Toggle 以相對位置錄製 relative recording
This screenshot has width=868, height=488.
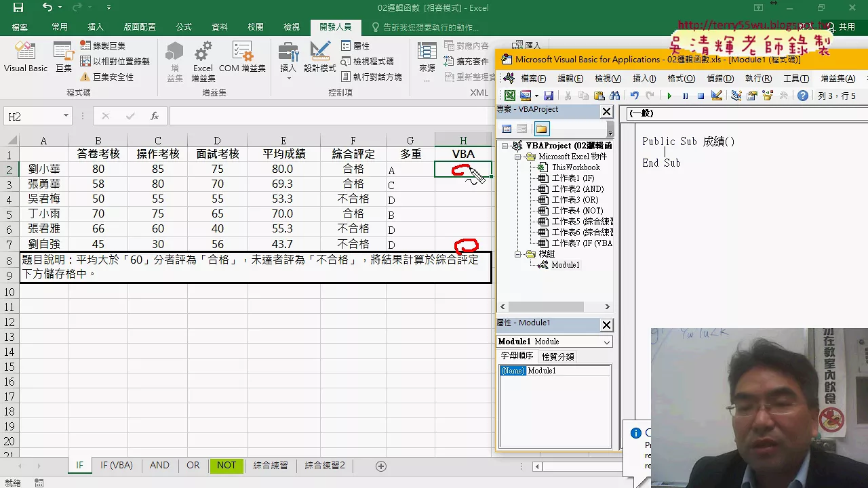[115, 61]
